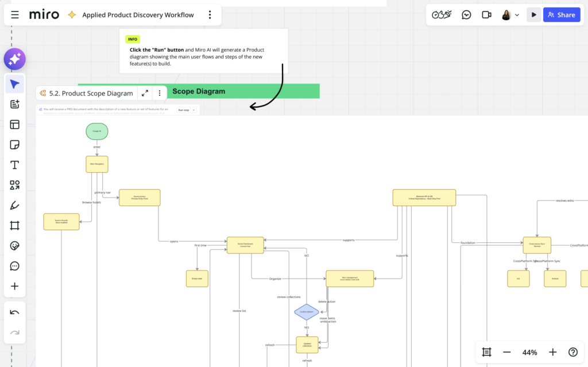Screen dimensions: 588x367
Task: Open the Miro AI sparkle button
Action: point(14,59)
